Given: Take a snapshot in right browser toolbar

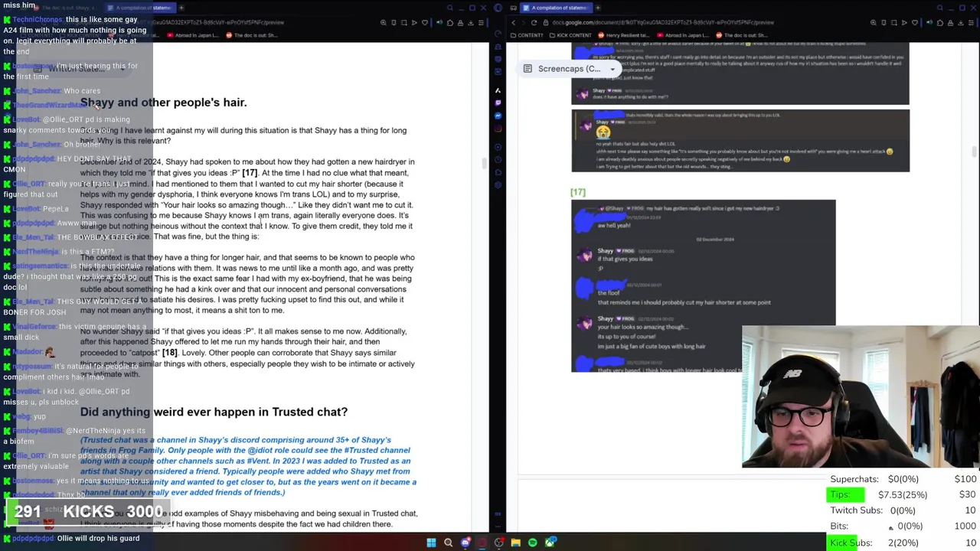Looking at the screenshot, I should tap(893, 23).
